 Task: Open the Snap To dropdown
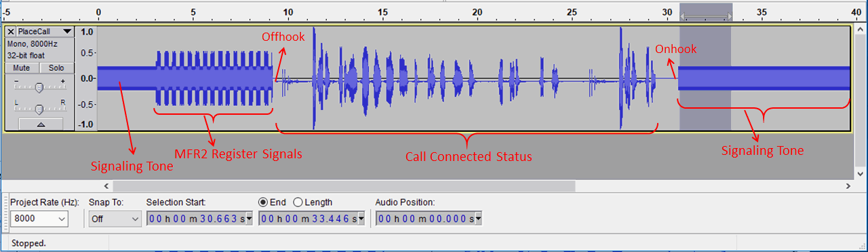tap(114, 219)
